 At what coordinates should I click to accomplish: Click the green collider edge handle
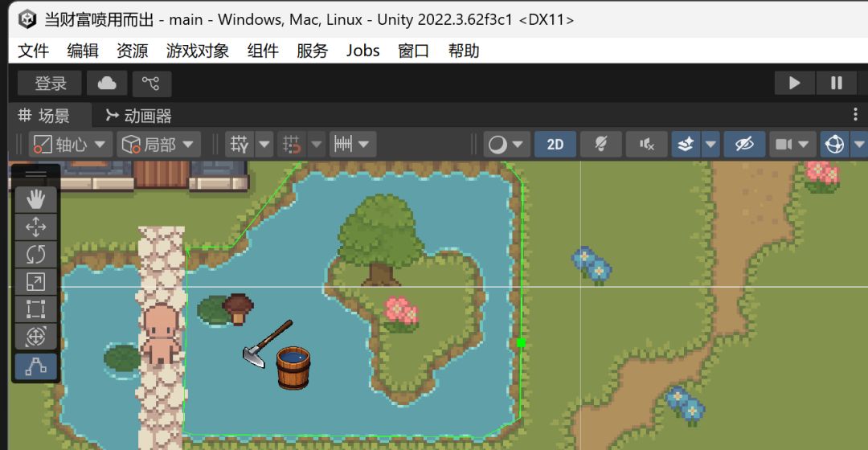pyautogui.click(x=520, y=343)
